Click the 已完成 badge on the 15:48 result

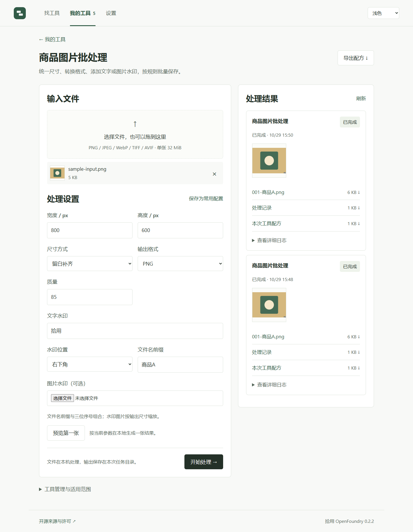tap(350, 266)
